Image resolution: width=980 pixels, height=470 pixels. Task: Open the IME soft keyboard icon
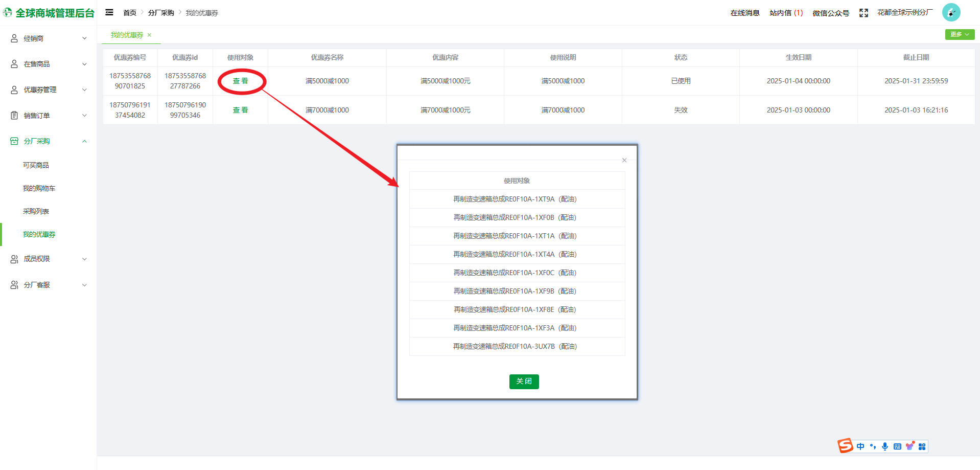tap(897, 446)
